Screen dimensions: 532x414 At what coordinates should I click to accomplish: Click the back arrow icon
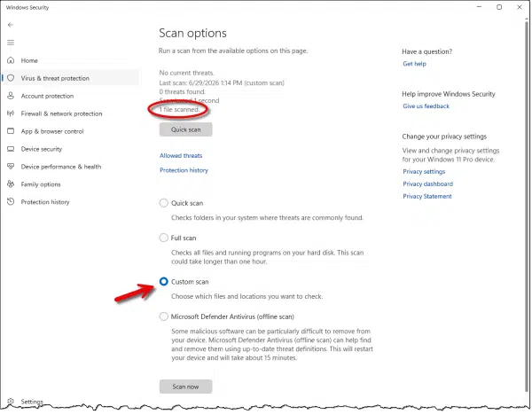[x=11, y=25]
